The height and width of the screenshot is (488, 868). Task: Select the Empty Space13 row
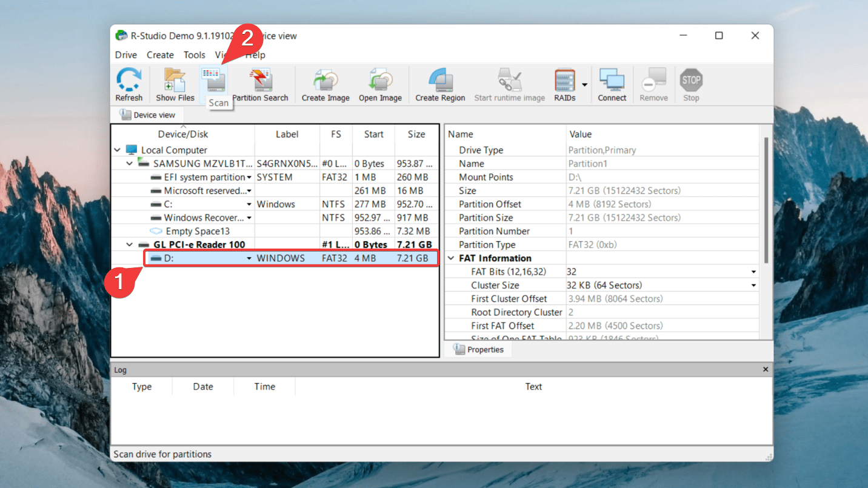coord(275,231)
